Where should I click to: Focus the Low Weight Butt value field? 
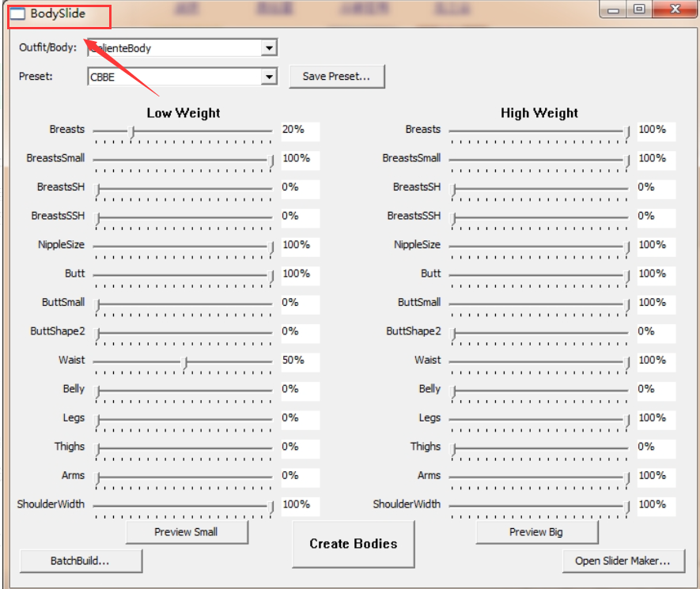coord(300,276)
